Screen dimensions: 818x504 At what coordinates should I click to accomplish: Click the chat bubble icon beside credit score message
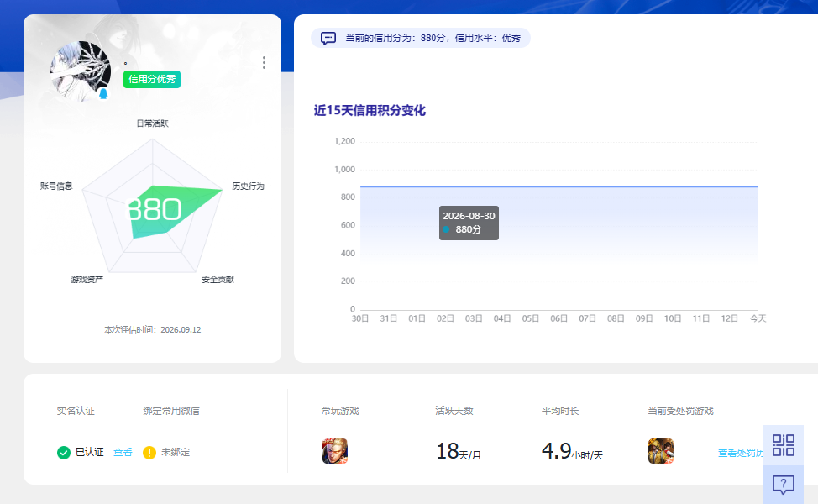[328, 38]
